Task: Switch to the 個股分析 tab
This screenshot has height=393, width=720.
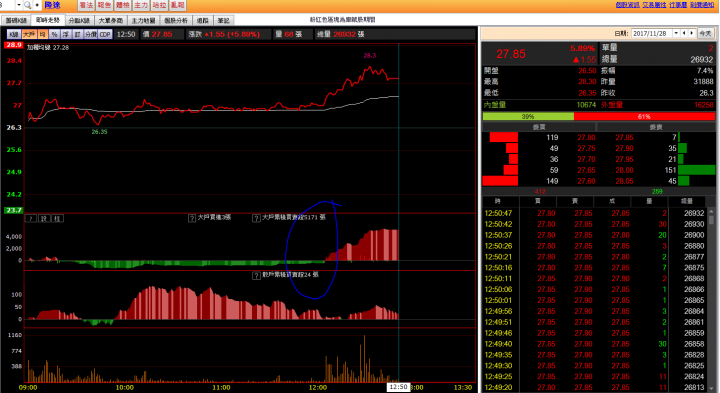Action: pyautogui.click(x=176, y=20)
